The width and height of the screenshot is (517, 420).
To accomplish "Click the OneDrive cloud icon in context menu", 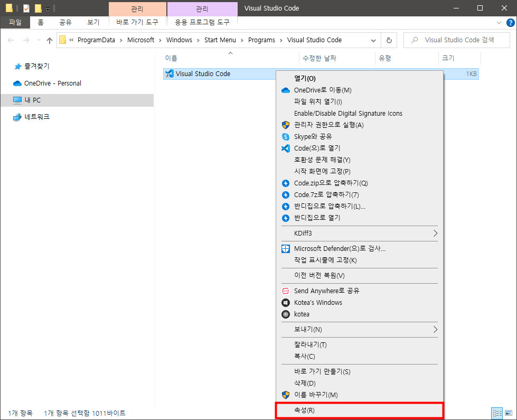I will pos(286,90).
